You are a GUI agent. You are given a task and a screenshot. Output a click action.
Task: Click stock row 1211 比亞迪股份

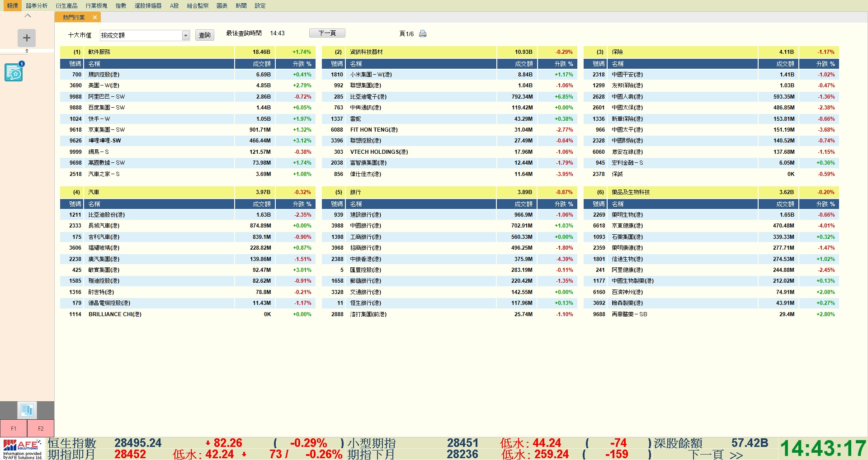pyautogui.click(x=188, y=215)
